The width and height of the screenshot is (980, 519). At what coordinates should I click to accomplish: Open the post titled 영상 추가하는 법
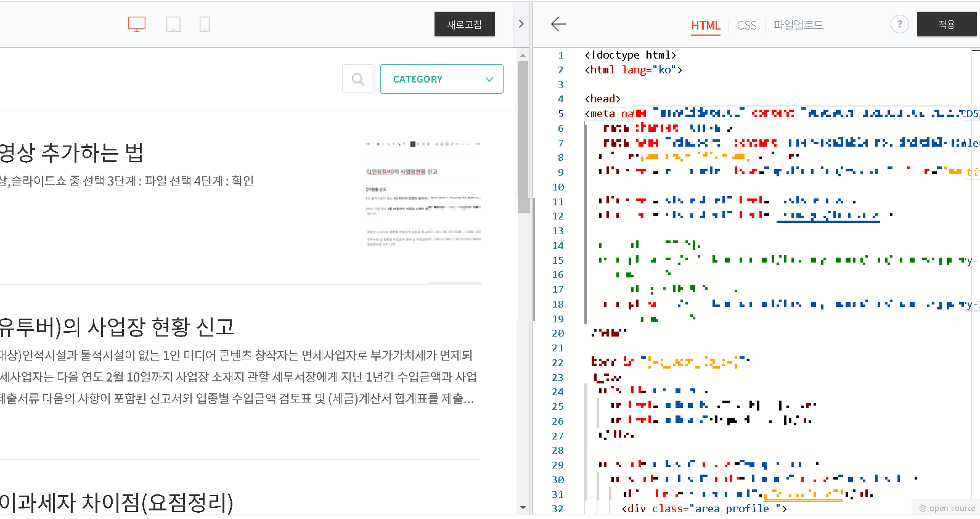click(x=71, y=152)
